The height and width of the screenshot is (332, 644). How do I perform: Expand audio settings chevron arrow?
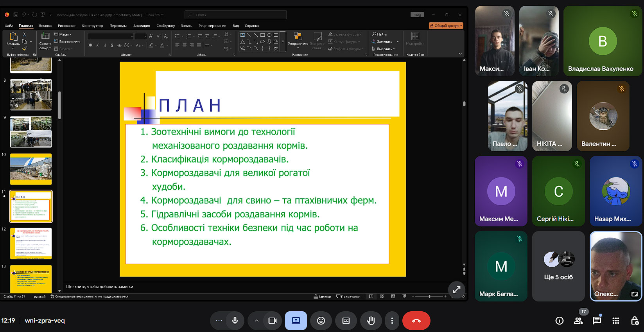pyautogui.click(x=257, y=321)
